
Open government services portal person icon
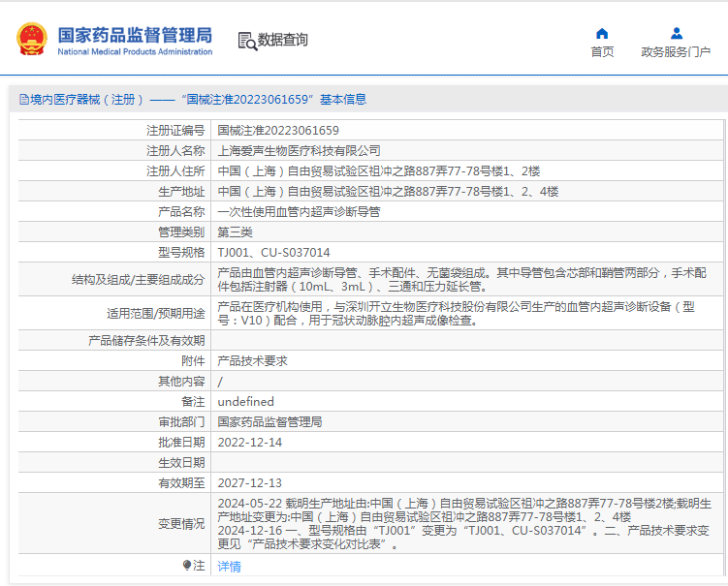[677, 33]
